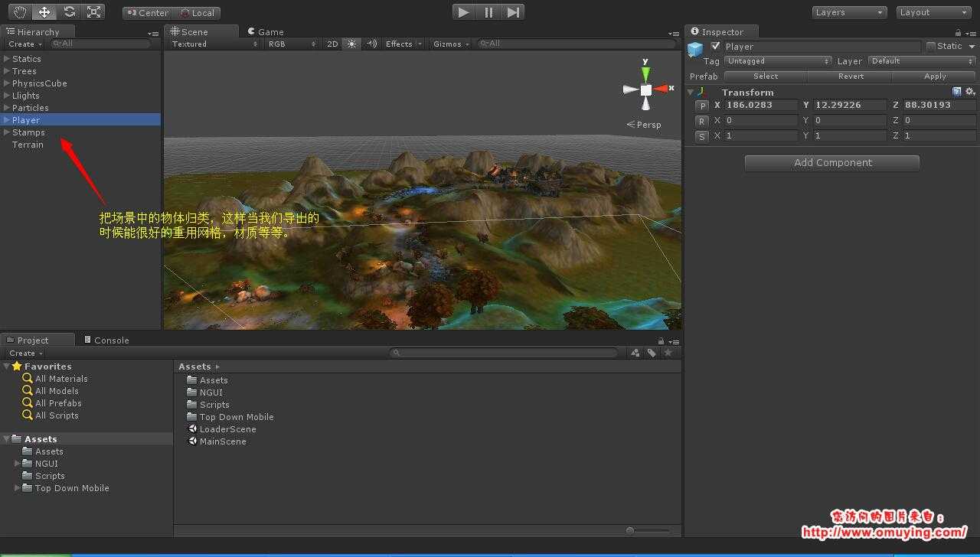Image resolution: width=980 pixels, height=557 pixels.
Task: Click the Project search by type icon
Action: pos(635,353)
